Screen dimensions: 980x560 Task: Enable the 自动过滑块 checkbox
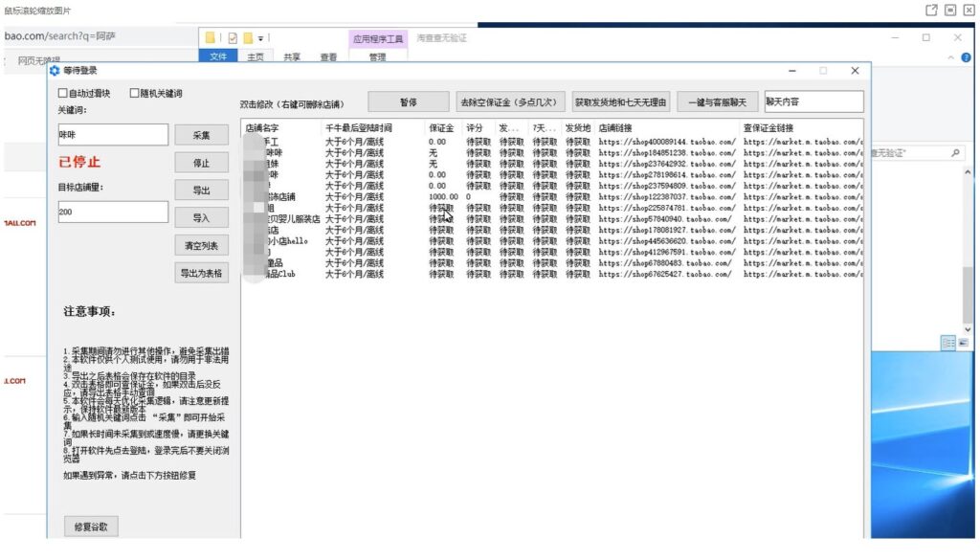tap(63, 94)
